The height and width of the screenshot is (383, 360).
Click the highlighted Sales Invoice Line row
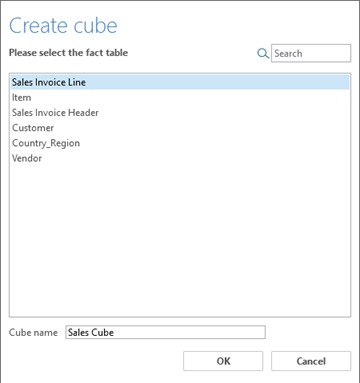click(180, 82)
